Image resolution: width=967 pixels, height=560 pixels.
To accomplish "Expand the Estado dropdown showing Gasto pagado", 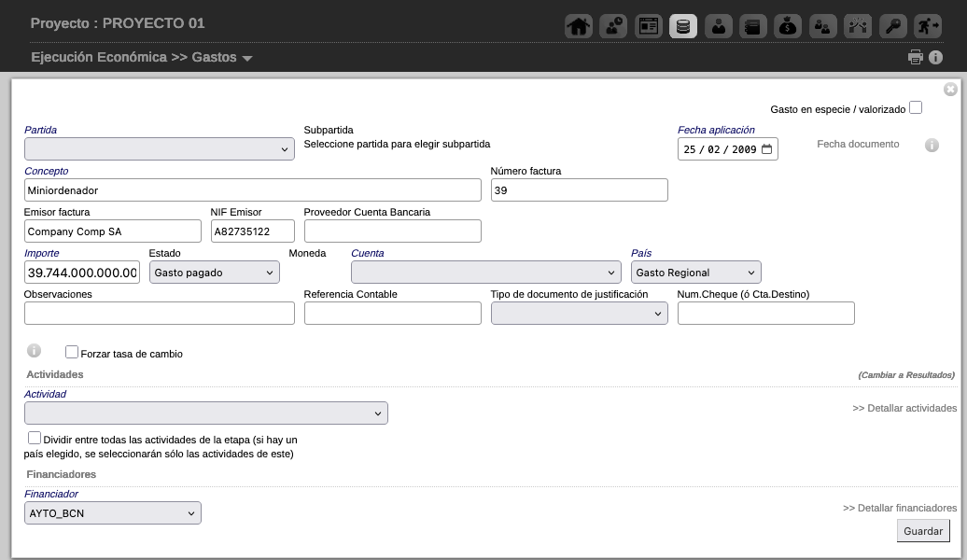I will pyautogui.click(x=214, y=273).
